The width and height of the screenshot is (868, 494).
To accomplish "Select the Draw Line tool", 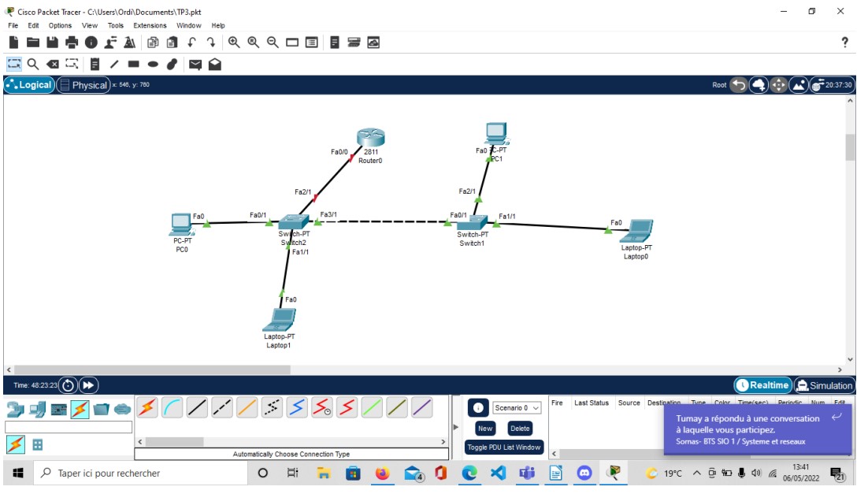I will pyautogui.click(x=114, y=65).
